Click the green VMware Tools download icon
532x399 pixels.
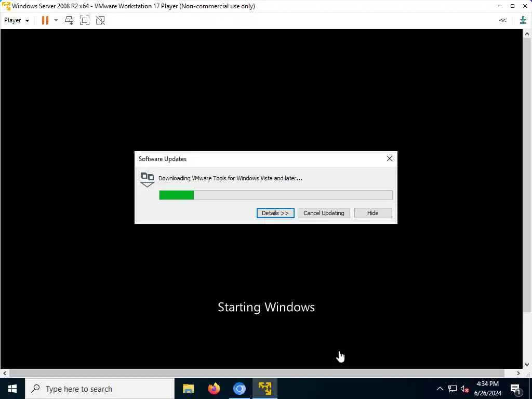tap(523, 20)
